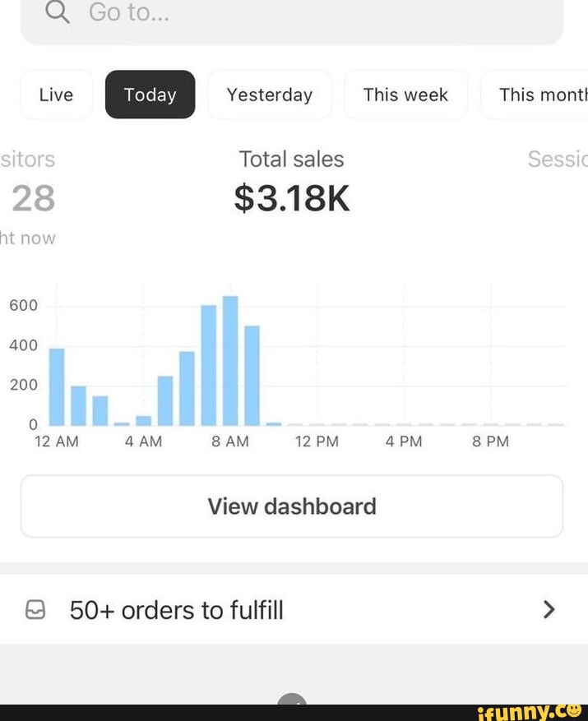
Task: Open the 50+ orders to fulfill list
Action: coord(176,610)
